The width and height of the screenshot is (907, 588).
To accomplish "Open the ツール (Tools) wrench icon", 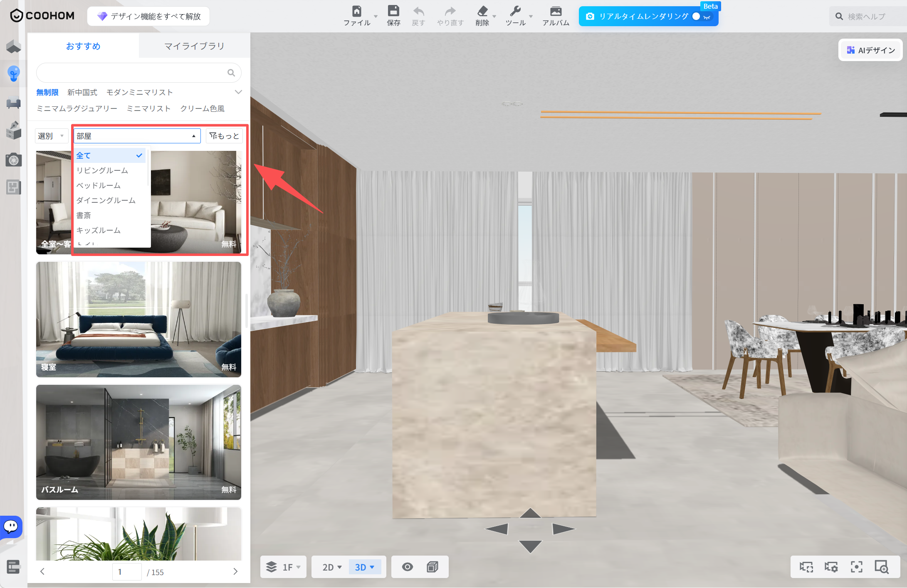I will click(515, 11).
